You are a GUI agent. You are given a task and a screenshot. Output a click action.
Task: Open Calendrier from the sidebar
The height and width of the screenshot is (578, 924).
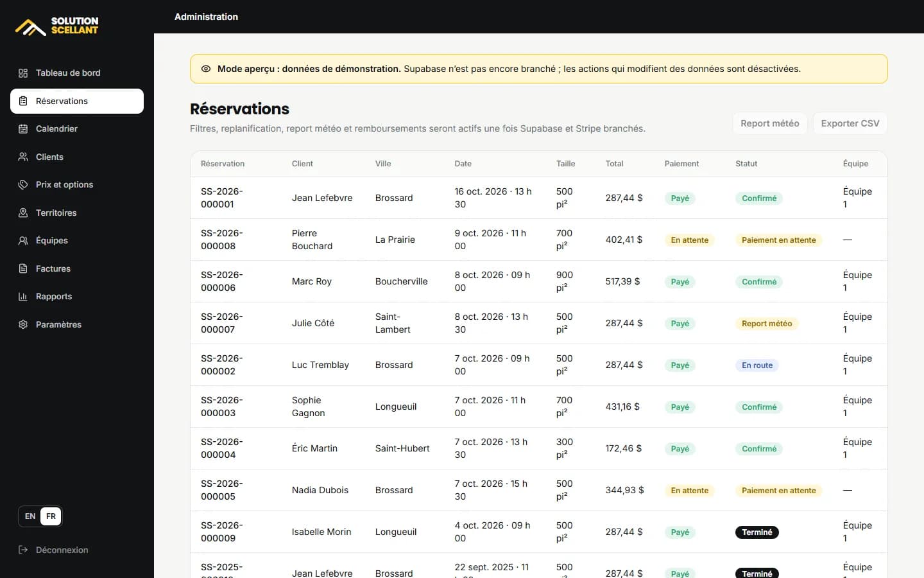click(x=77, y=129)
